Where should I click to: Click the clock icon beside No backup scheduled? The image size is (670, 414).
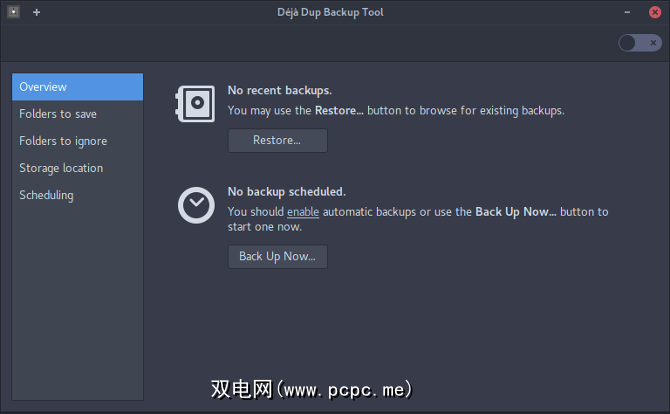point(196,205)
